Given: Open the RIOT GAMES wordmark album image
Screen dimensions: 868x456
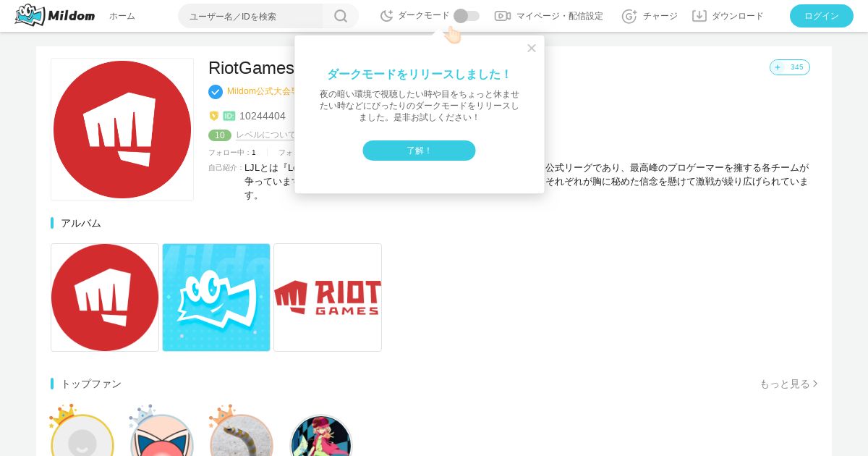Looking at the screenshot, I should point(328,297).
